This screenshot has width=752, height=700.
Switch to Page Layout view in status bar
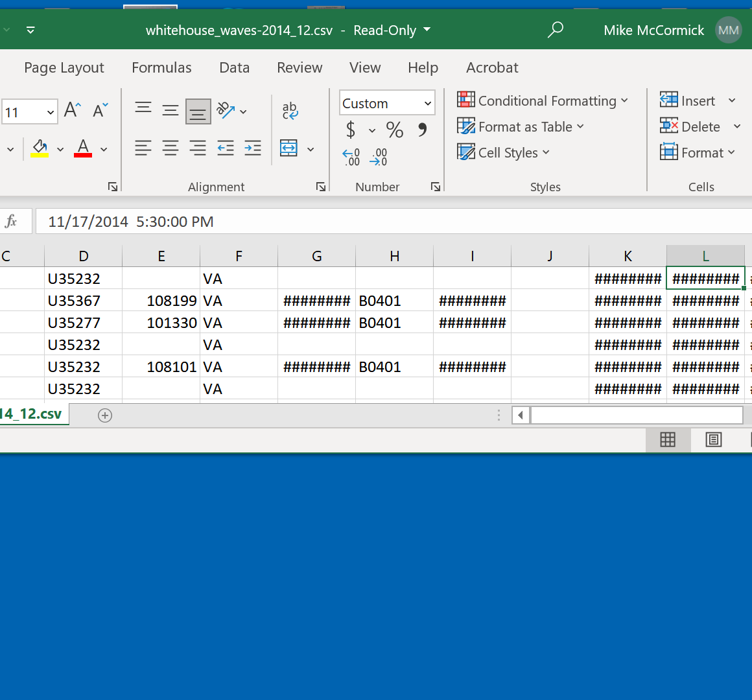(713, 440)
